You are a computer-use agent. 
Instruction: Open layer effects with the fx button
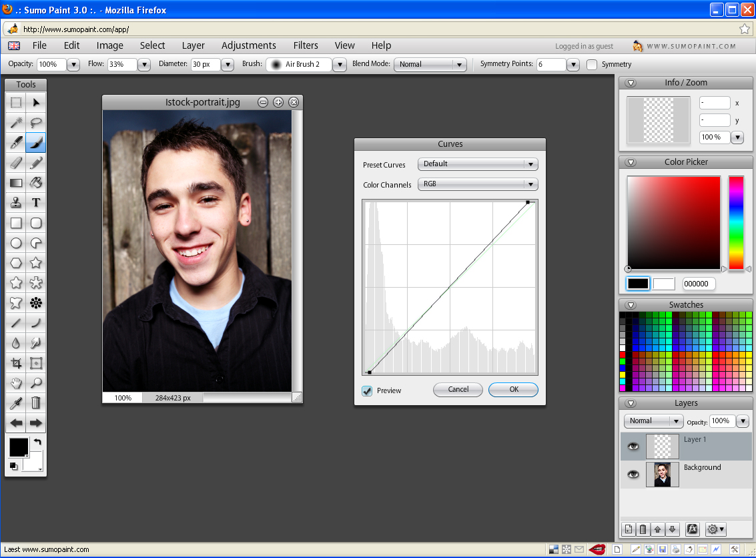(x=692, y=529)
